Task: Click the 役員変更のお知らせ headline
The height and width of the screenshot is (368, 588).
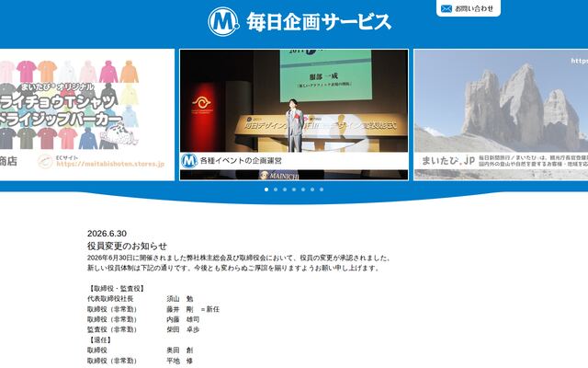Action: pos(127,246)
